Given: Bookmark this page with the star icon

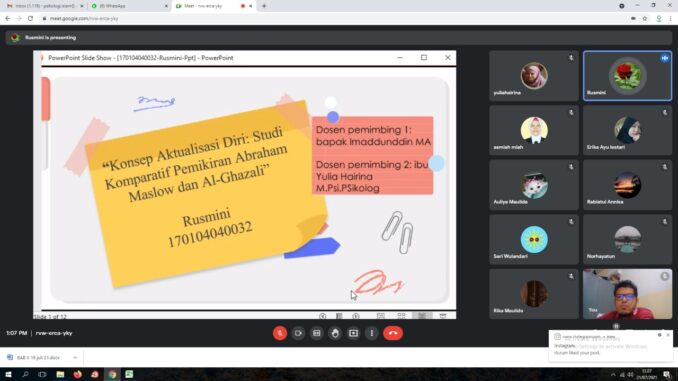Looking at the screenshot, I should (645, 19).
